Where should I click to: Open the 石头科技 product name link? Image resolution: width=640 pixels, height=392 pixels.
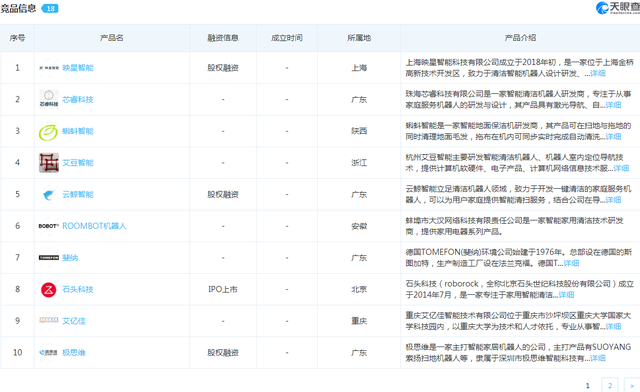78,289
